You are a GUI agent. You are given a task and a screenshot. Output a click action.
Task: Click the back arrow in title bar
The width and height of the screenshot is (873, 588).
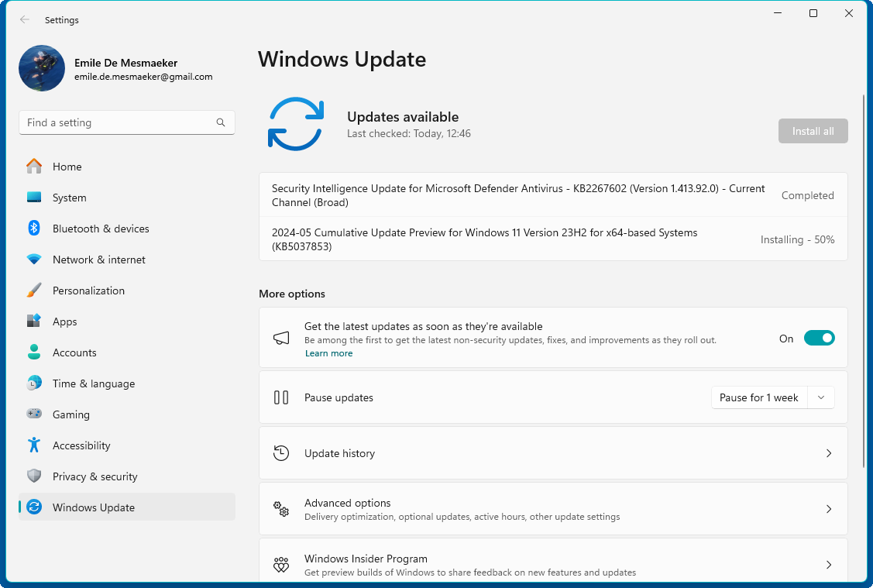(x=25, y=19)
